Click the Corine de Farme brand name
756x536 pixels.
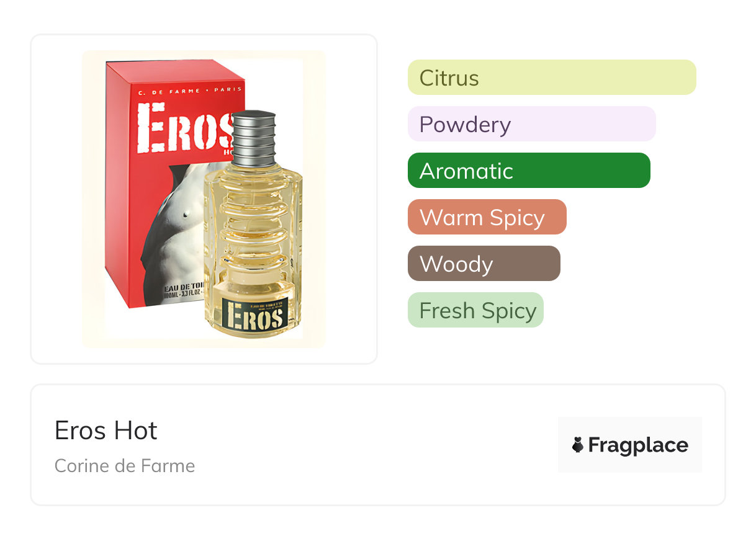125,466
